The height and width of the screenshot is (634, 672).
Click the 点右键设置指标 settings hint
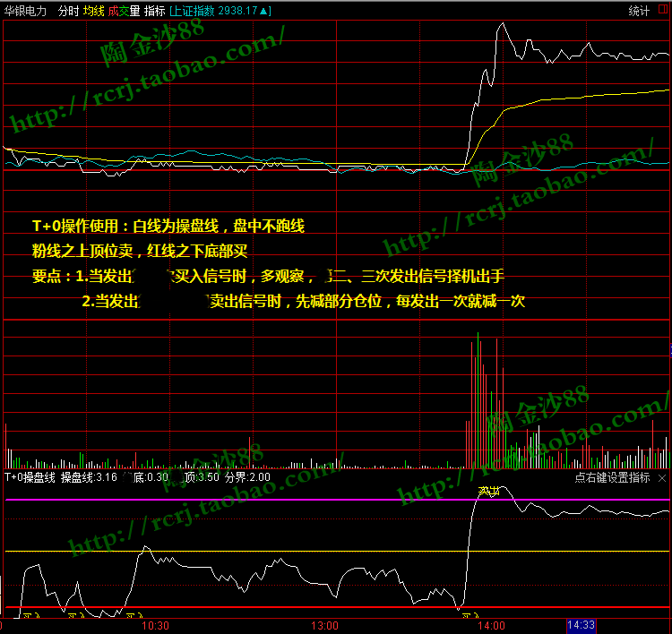[x=612, y=478]
